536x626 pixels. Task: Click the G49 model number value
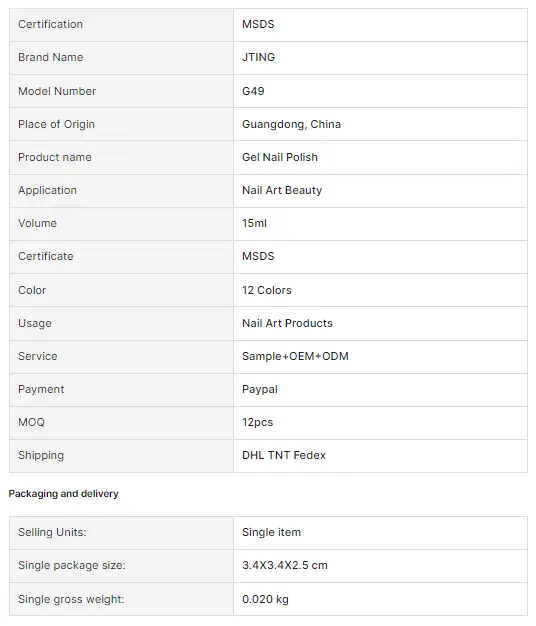(x=253, y=91)
